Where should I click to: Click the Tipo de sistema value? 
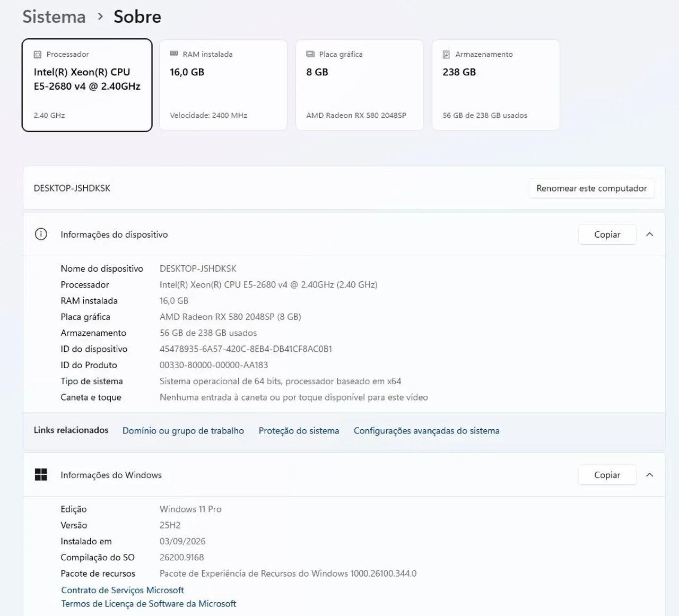pos(280,381)
